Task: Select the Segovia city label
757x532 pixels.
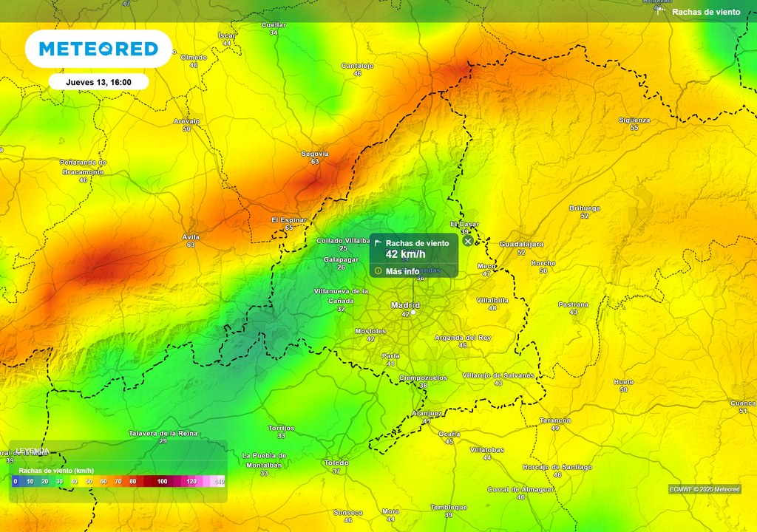Action: coord(315,154)
